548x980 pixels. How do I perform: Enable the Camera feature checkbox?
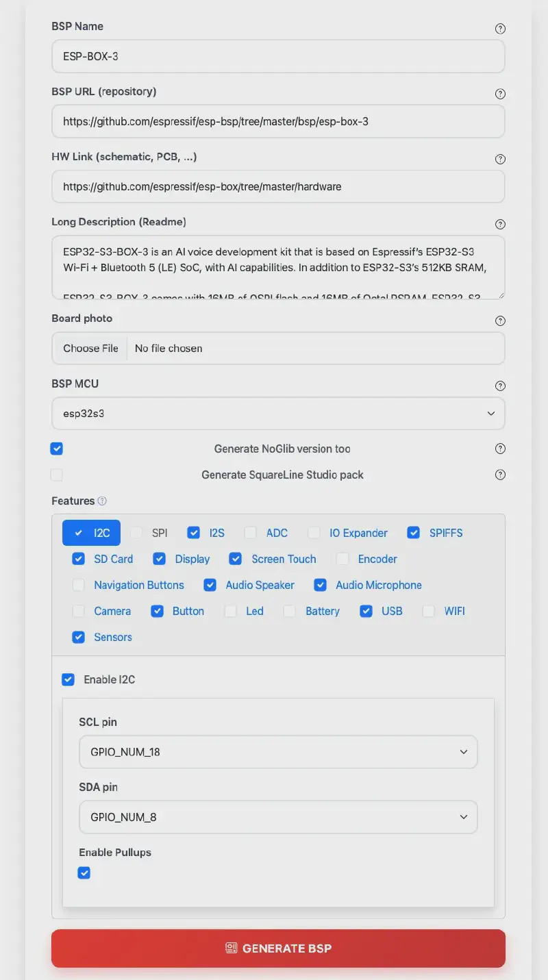79,611
